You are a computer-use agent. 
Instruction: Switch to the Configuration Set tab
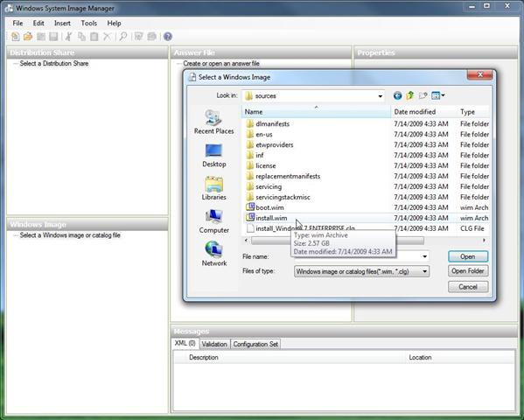tap(255, 344)
